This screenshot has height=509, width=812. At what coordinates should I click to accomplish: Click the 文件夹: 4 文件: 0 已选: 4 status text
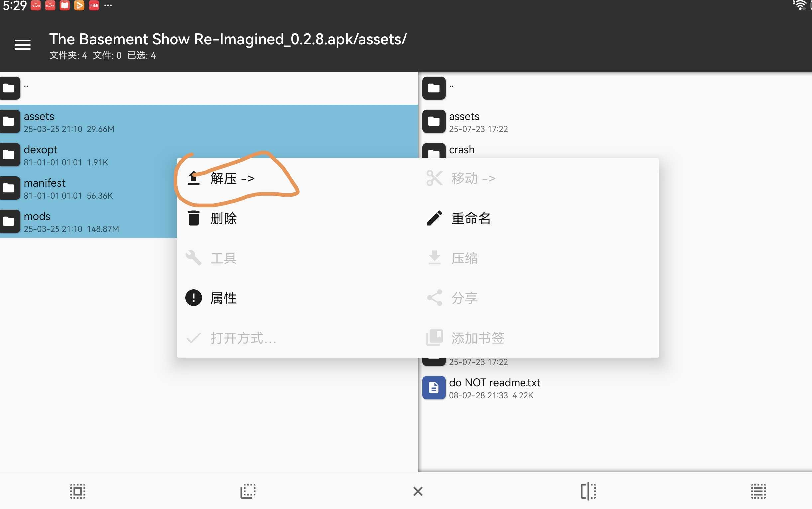click(x=103, y=55)
